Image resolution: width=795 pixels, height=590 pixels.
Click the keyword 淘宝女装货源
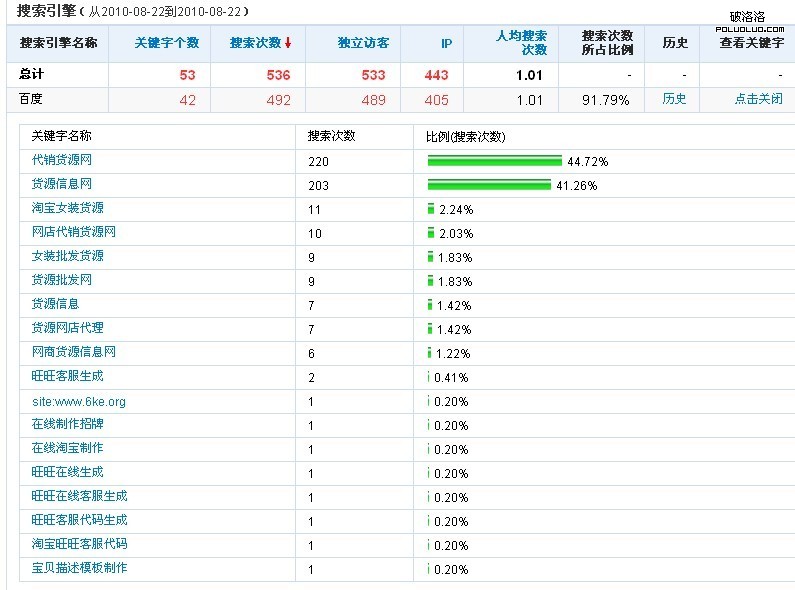(67, 208)
